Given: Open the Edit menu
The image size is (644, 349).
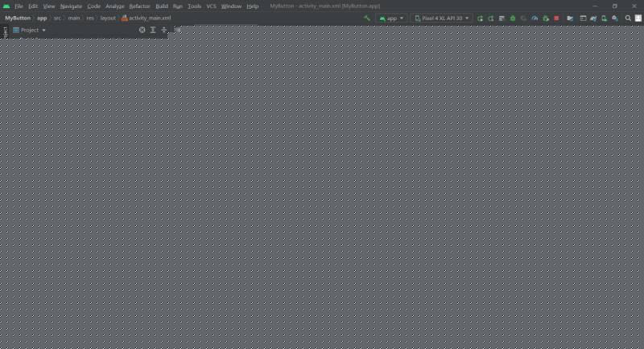Looking at the screenshot, I should (x=33, y=6).
